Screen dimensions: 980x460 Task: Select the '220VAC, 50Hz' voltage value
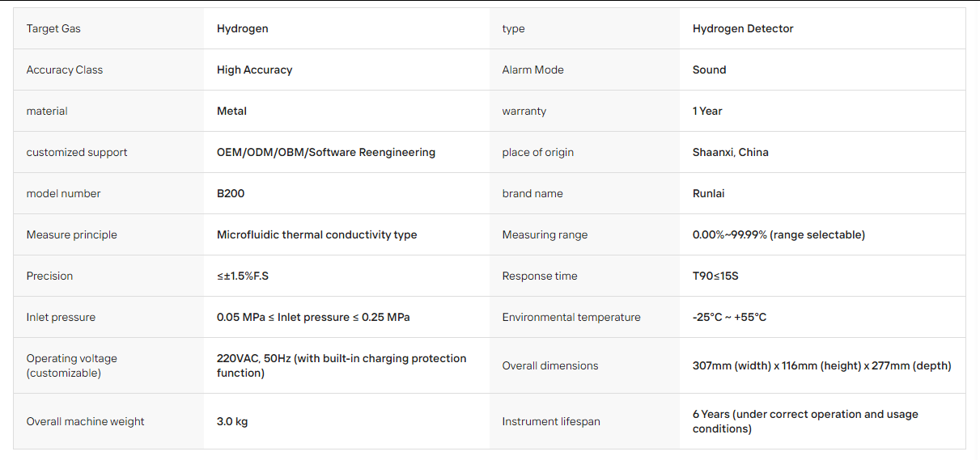[x=342, y=365]
